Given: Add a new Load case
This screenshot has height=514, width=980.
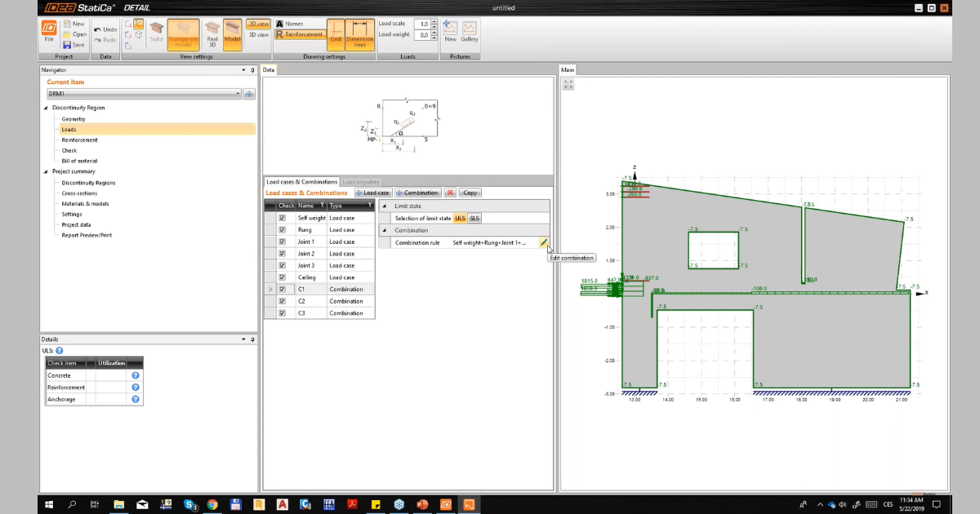Looking at the screenshot, I should tap(372, 193).
